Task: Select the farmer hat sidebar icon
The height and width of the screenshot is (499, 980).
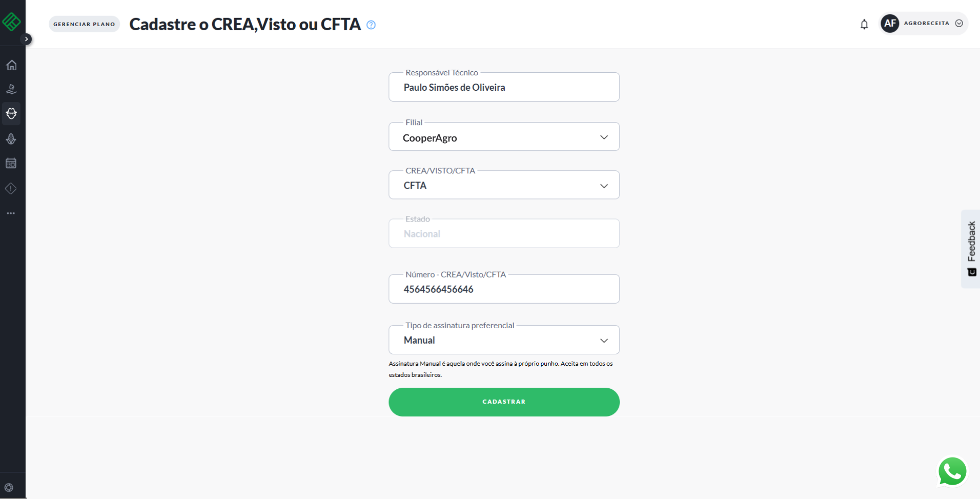Action: pyautogui.click(x=11, y=113)
